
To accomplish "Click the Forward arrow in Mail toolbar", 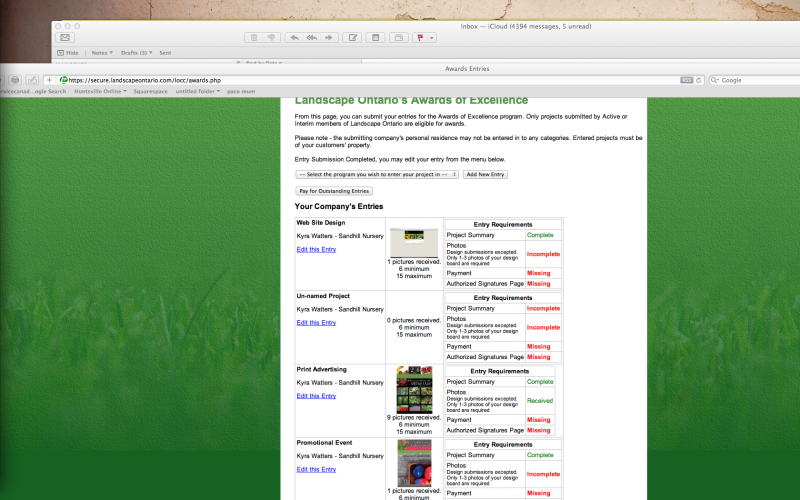I will [329, 38].
